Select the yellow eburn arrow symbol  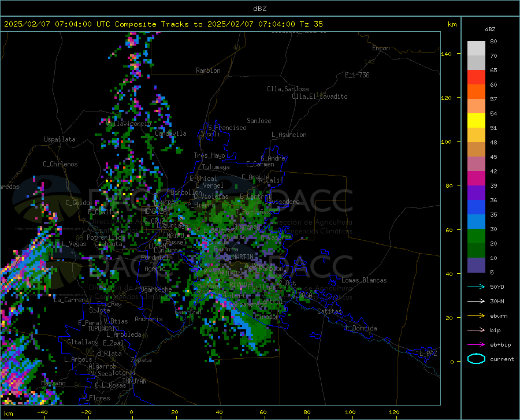(476, 315)
